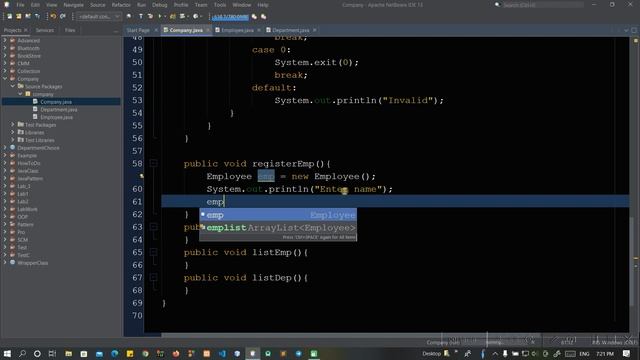The width and height of the screenshot is (640, 360).
Task: Click the New File toolbar icon
Action: (9, 16)
